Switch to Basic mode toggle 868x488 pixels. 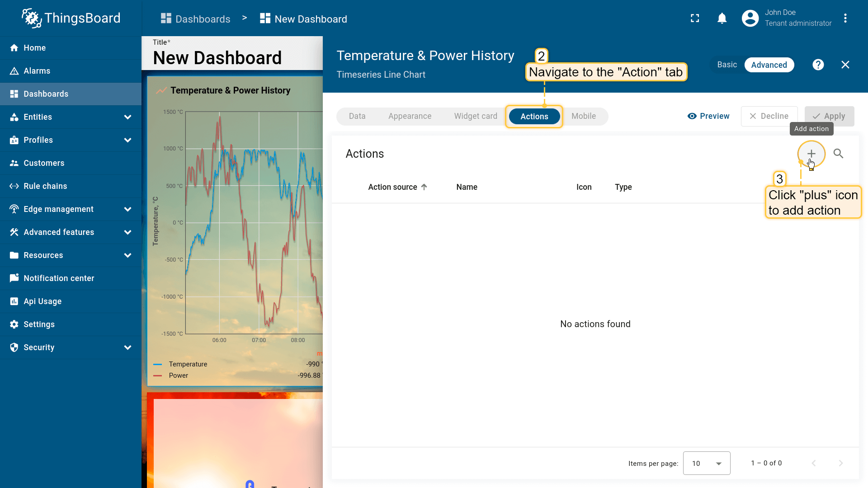pyautogui.click(x=727, y=65)
